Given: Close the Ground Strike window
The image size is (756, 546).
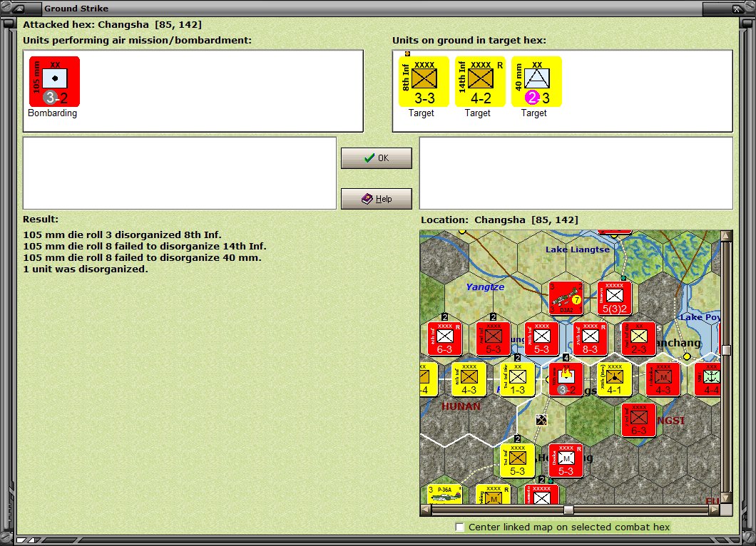Looking at the screenshot, I should click(737, 8).
